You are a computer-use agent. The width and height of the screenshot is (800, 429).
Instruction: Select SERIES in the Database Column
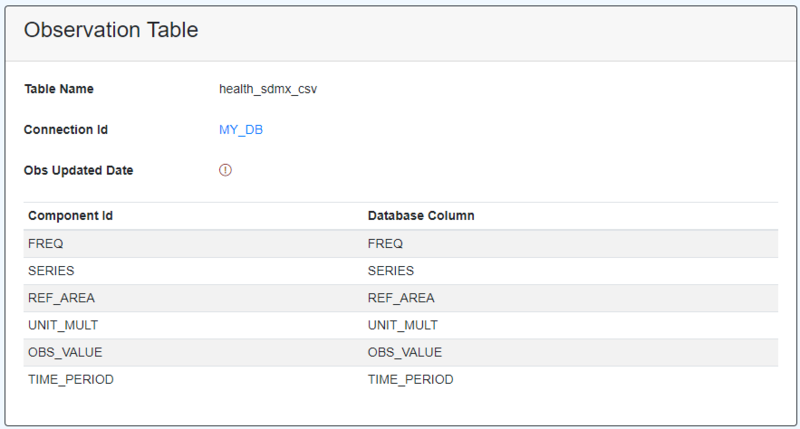(391, 271)
